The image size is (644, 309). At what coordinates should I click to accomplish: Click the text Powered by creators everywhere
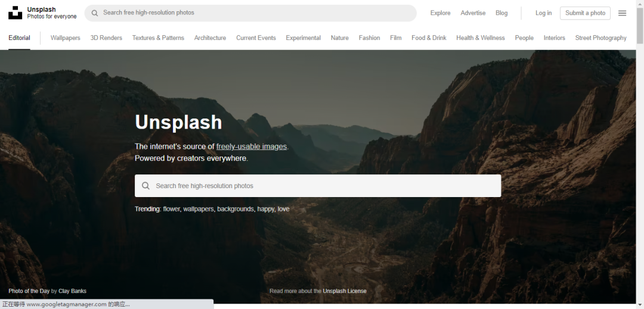(x=191, y=158)
